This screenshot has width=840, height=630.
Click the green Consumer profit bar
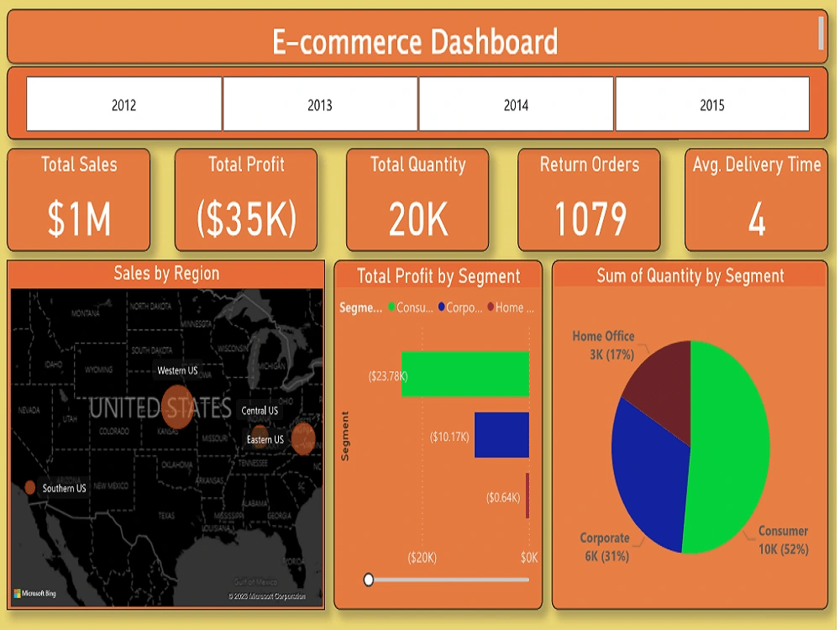pos(466,374)
